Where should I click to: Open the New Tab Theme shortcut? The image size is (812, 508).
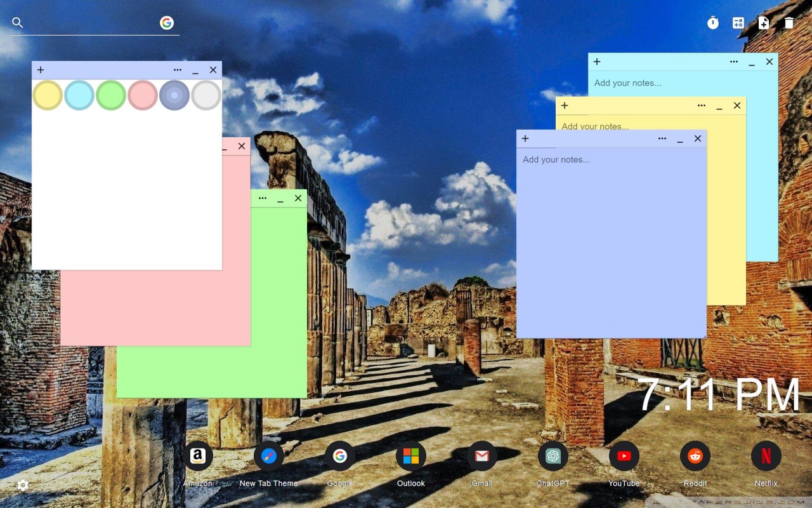coord(269,456)
